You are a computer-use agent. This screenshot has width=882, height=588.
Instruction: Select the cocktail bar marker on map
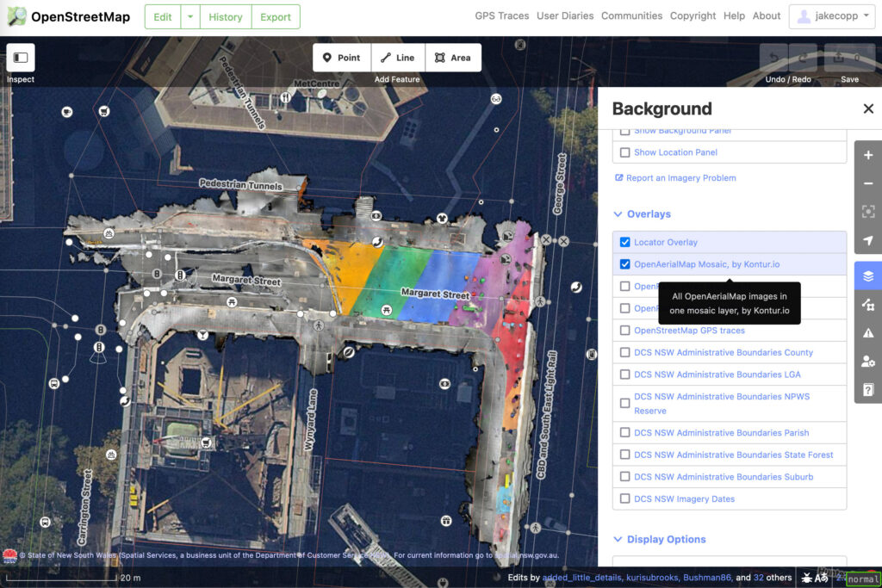pyautogui.click(x=202, y=335)
